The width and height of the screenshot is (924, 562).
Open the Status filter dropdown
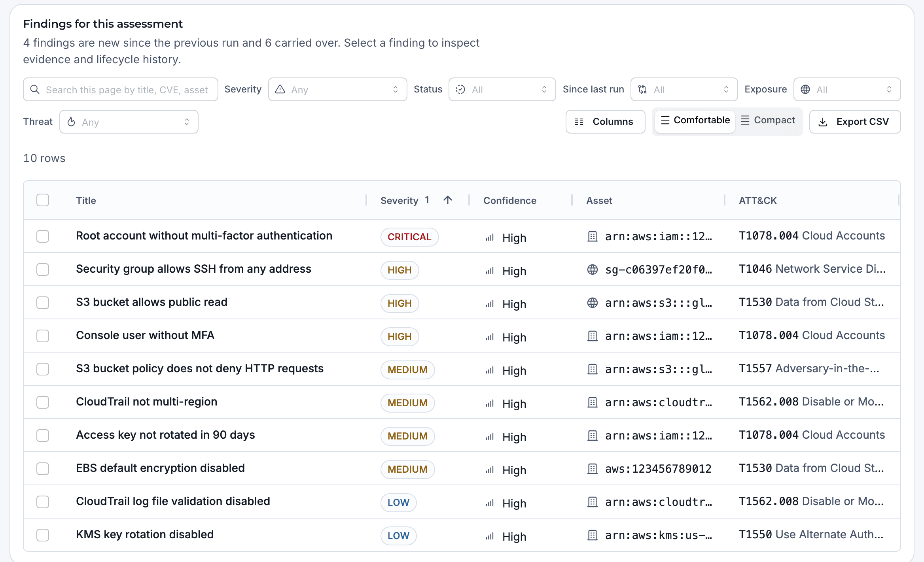point(502,89)
